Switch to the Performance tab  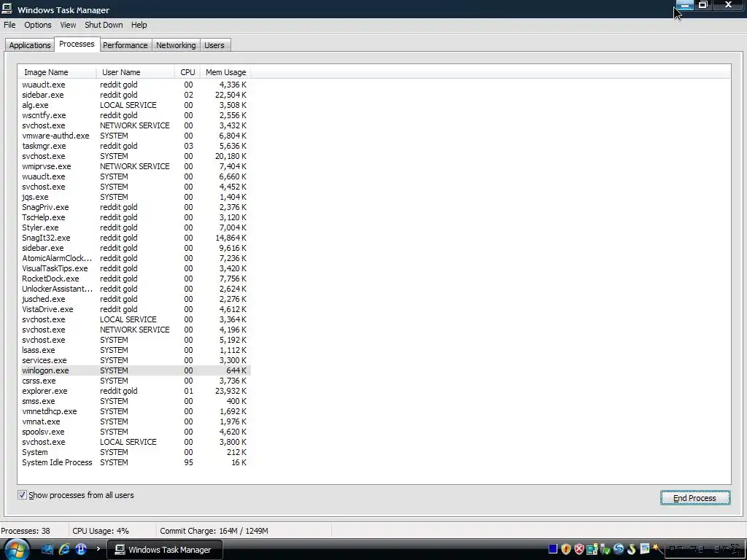125,45
